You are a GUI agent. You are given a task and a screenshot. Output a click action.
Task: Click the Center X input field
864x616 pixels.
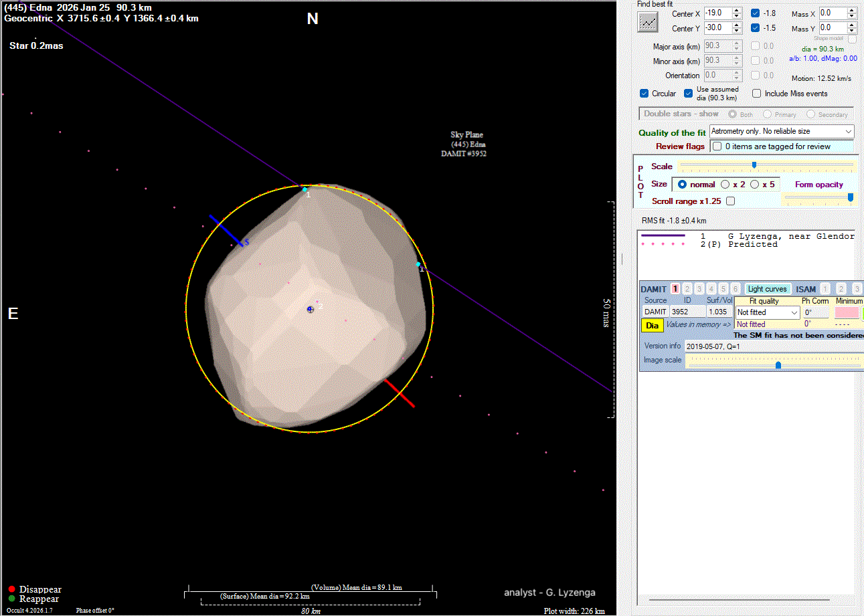point(716,13)
